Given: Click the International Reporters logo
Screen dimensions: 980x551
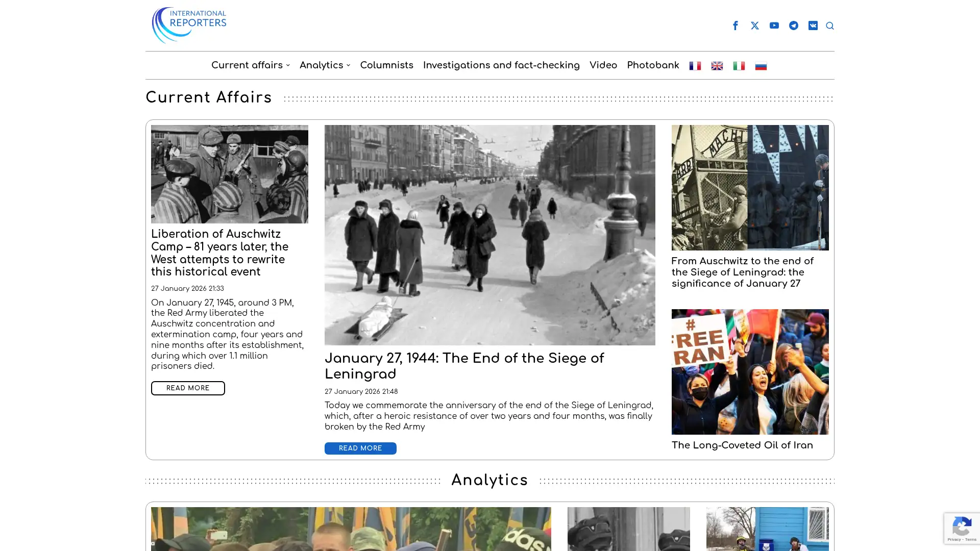Looking at the screenshot, I should tap(189, 24).
